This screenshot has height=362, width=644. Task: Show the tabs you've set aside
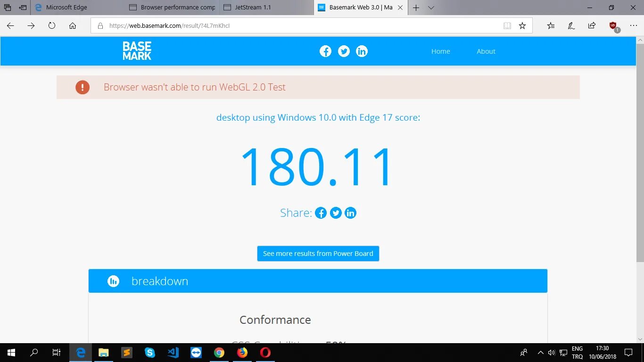click(8, 8)
